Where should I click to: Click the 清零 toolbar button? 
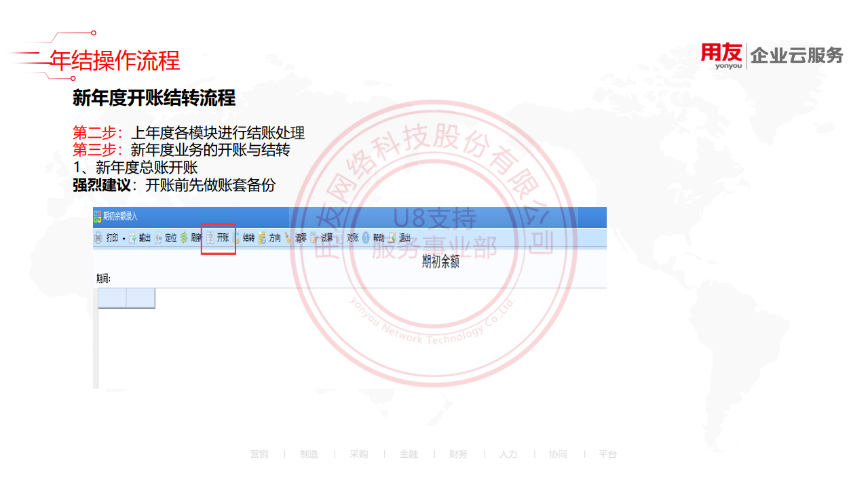click(295, 238)
